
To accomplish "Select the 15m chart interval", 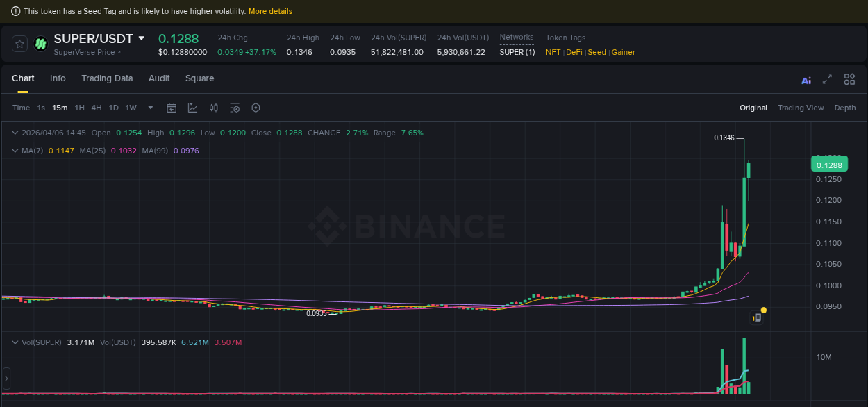I will click(60, 108).
